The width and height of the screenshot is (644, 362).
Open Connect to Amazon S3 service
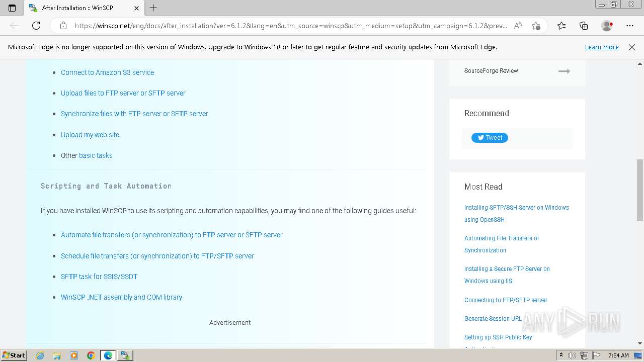107,72
